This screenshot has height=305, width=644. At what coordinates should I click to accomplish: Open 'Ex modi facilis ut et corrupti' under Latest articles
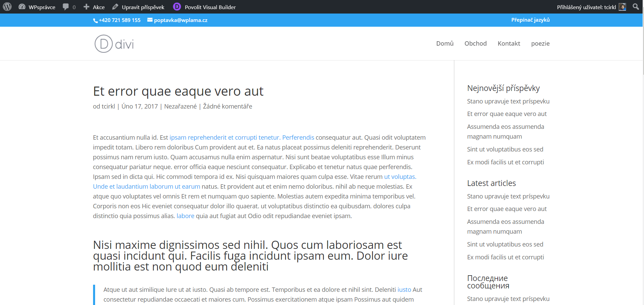(x=506, y=257)
